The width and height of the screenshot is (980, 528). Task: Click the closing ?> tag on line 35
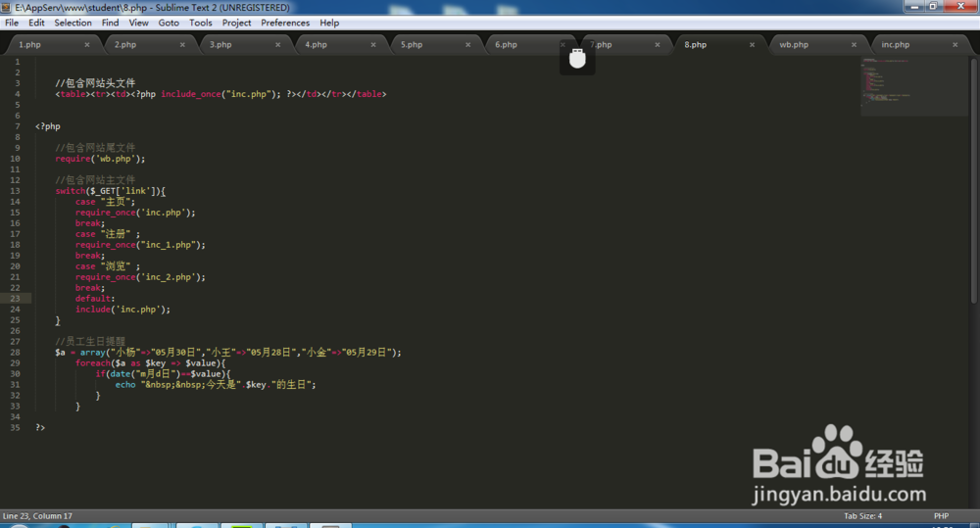pyautogui.click(x=40, y=428)
